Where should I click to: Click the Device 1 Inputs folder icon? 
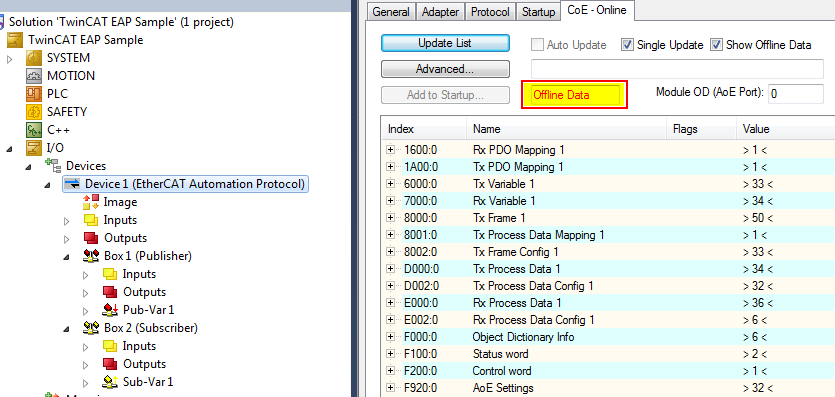[91, 220]
